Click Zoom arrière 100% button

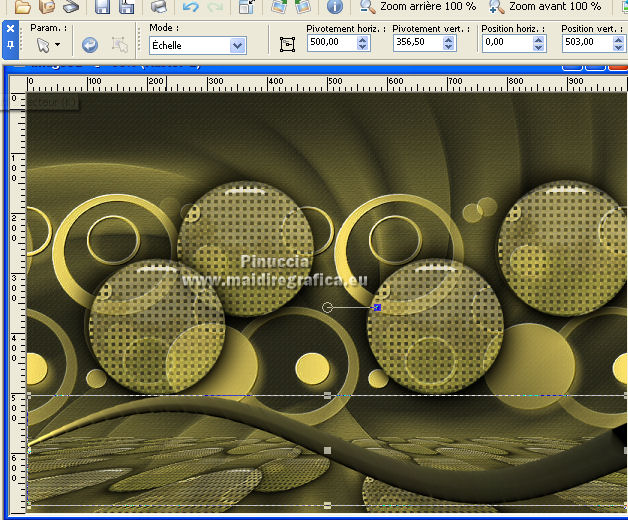point(418,6)
